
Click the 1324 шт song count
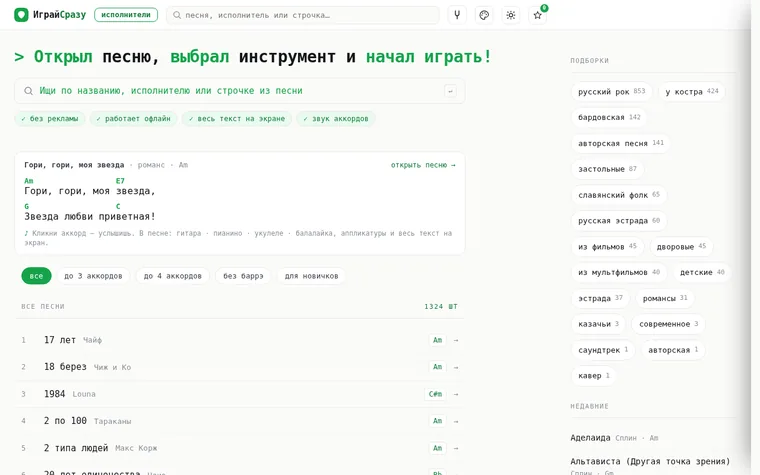point(440,306)
